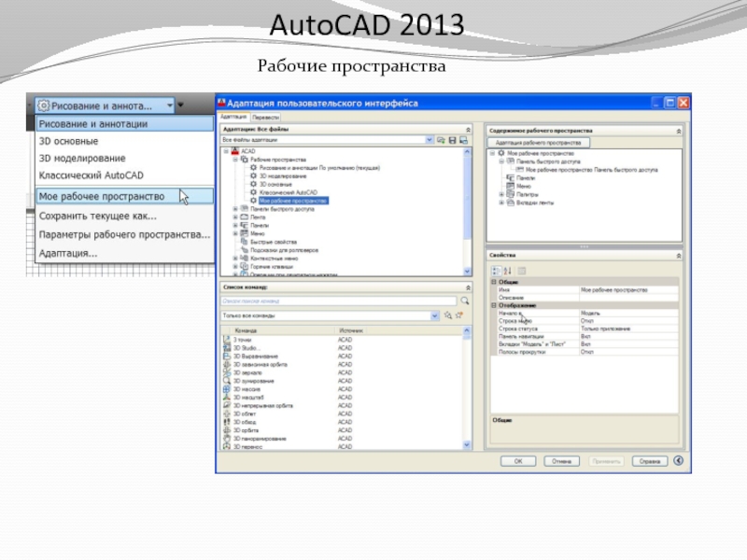
Task: Click the round expand arrow beside Справка
Action: point(677,460)
